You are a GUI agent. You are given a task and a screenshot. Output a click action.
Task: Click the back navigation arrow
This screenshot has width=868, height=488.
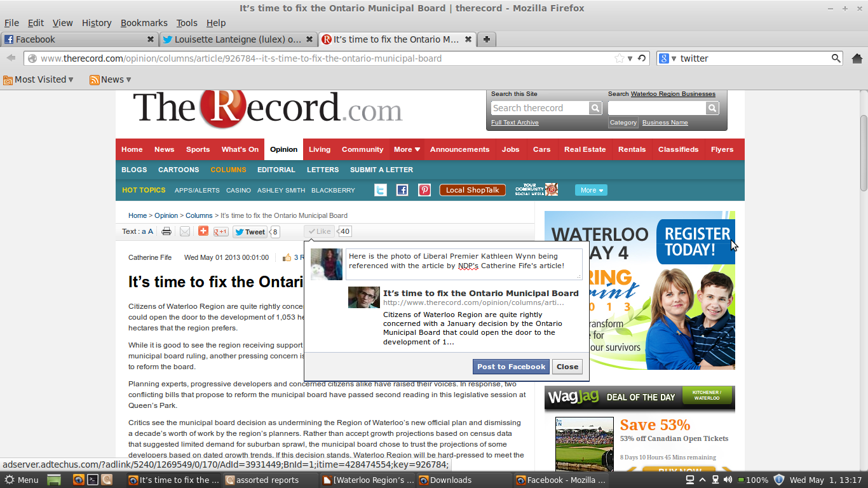coord(11,58)
